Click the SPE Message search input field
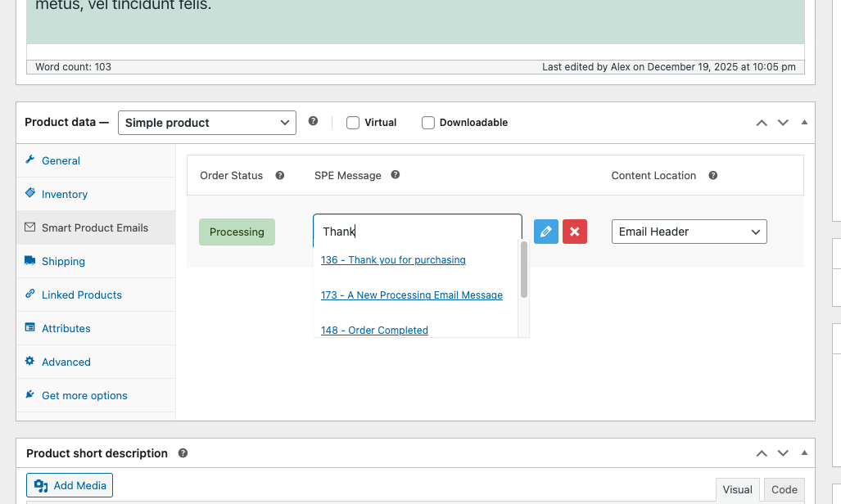 tap(418, 231)
